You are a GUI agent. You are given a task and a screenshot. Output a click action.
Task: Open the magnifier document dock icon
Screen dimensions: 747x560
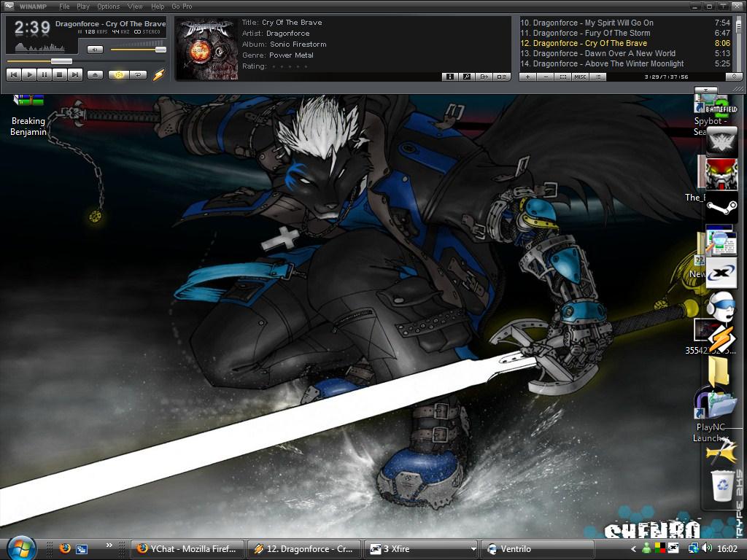721,240
